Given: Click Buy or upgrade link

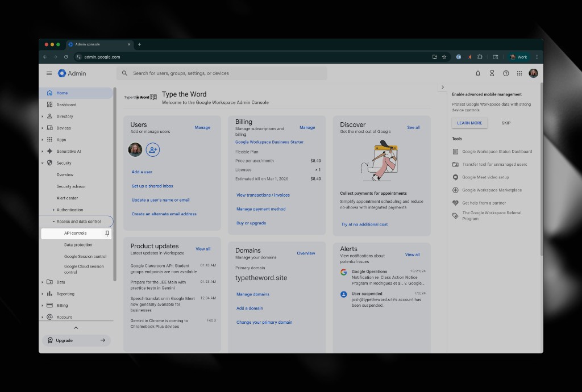Looking at the screenshot, I should [x=251, y=223].
